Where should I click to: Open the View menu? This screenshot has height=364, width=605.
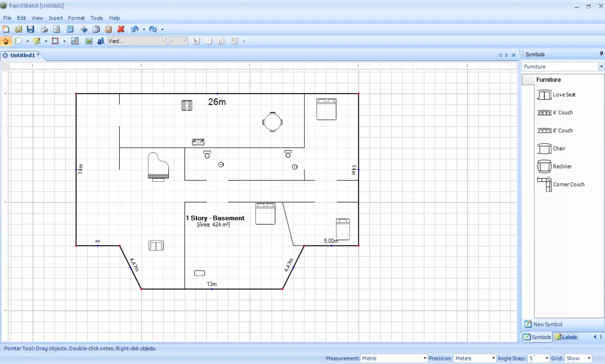37,18
